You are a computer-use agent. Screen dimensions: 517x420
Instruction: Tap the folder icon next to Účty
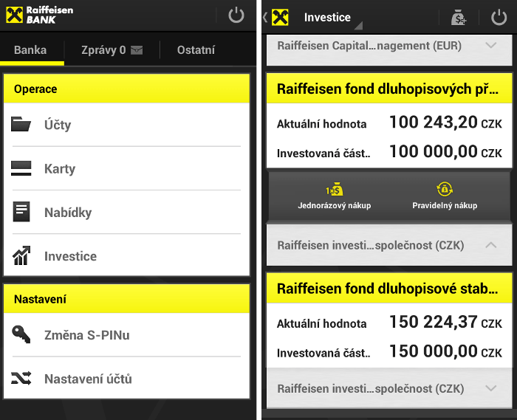tap(21, 125)
